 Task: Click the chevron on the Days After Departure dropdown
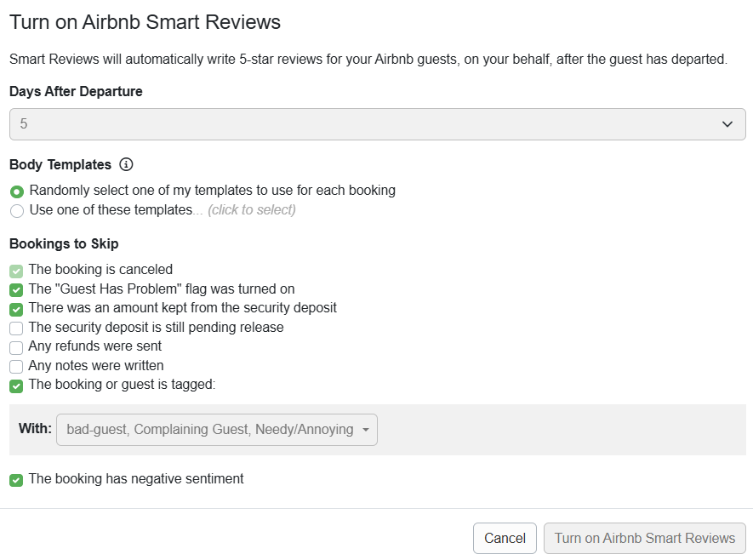click(x=728, y=123)
